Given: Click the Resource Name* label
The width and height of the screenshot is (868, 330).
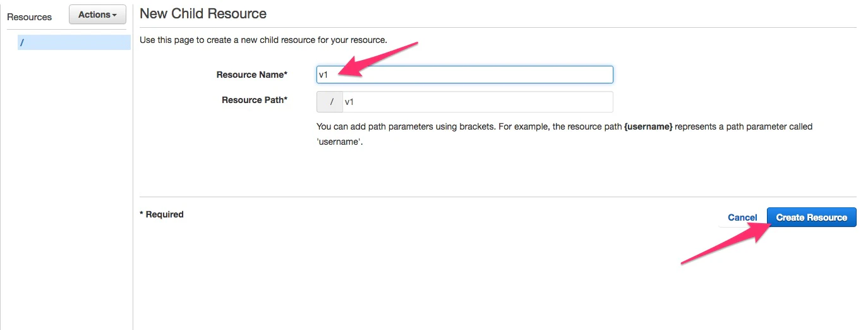Looking at the screenshot, I should [x=252, y=75].
